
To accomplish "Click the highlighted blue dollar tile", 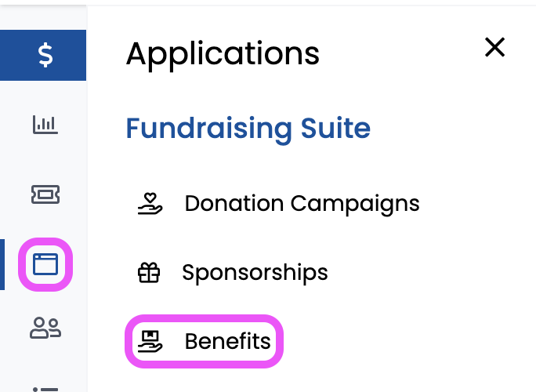I will point(43,55).
